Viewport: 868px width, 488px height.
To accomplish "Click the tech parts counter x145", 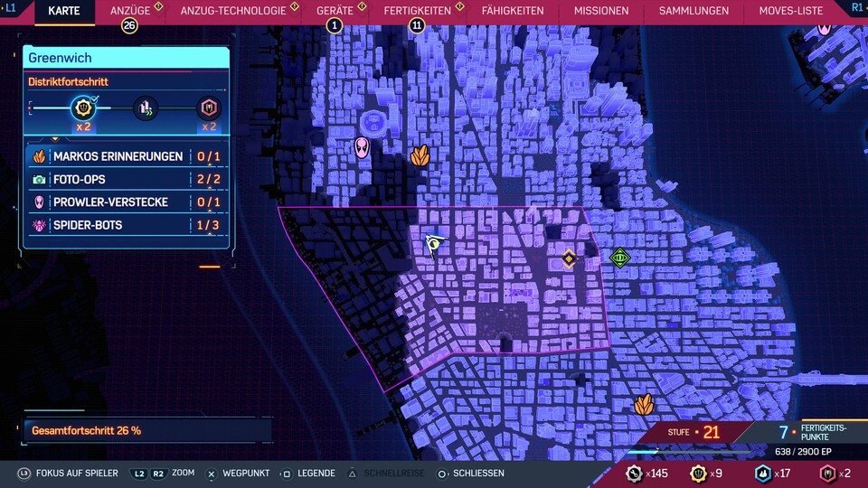I will point(646,474).
